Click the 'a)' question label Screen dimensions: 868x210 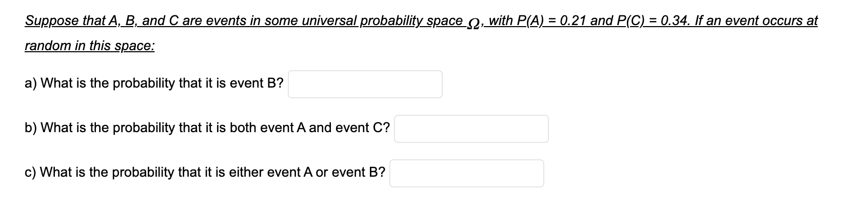coord(31,83)
